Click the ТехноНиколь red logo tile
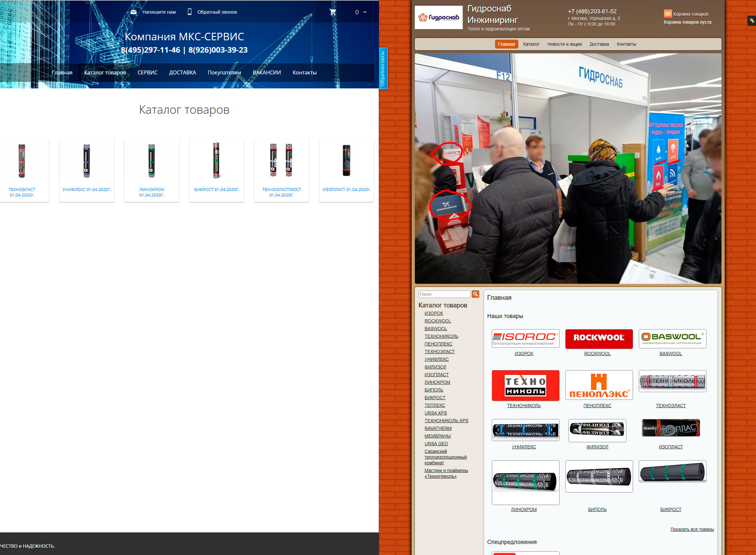Screen dimensions: 756x555 click(x=526, y=385)
